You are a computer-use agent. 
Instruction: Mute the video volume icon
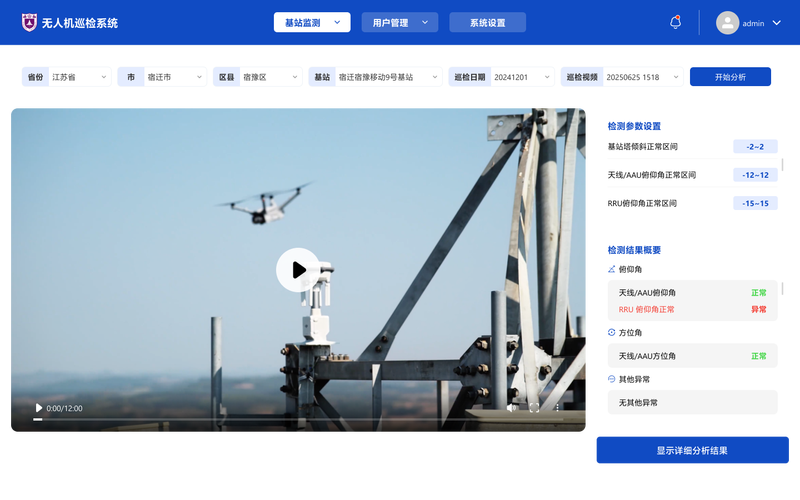point(512,407)
